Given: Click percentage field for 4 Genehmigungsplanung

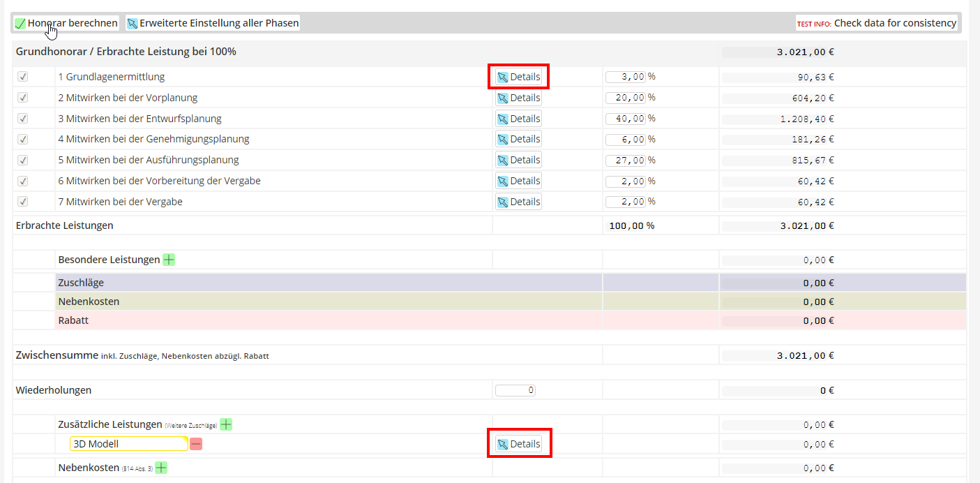Looking at the screenshot, I should point(625,139).
